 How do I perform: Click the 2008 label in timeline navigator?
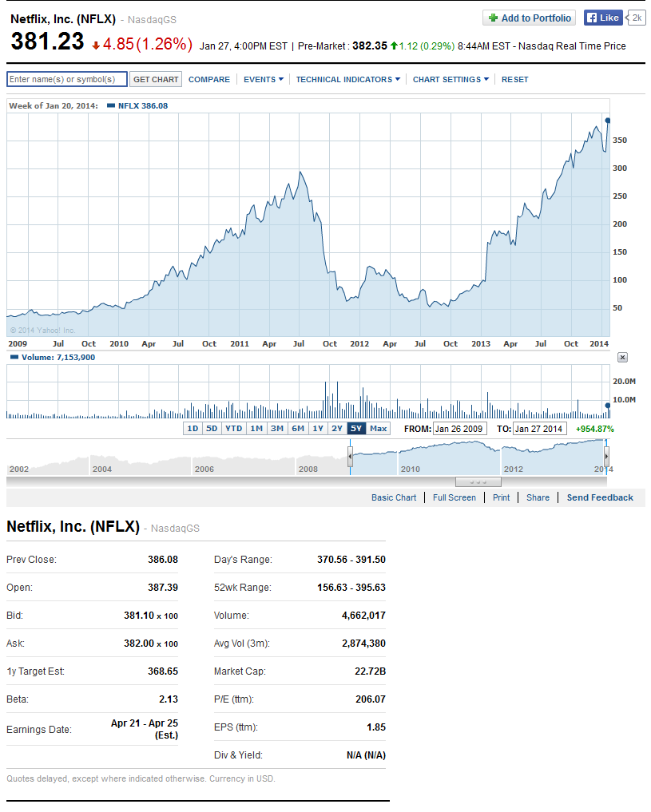308,469
